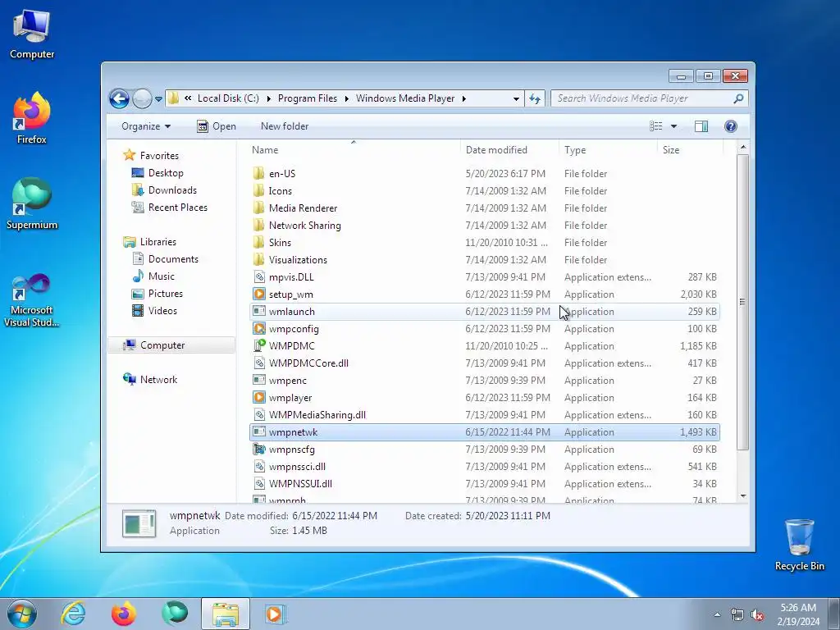The image size is (840, 630).
Task: Launch Internet Explorer from the taskbar
Action: point(73,614)
